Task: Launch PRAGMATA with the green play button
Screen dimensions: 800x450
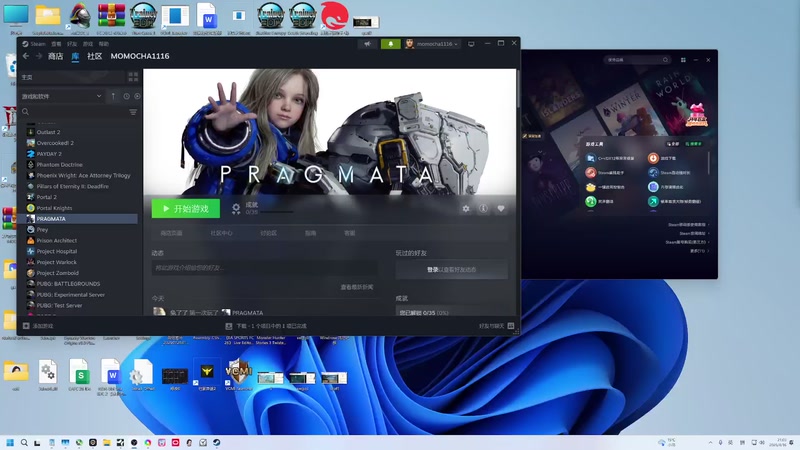Action: pos(186,209)
